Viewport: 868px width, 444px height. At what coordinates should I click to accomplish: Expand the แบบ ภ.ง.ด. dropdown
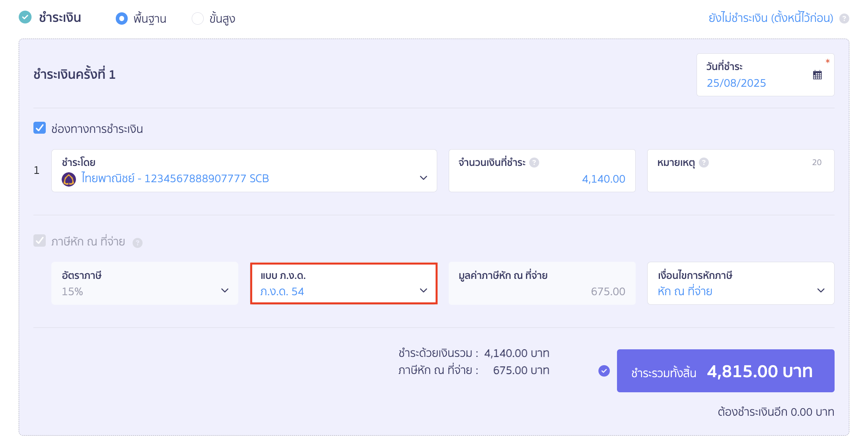click(344, 283)
